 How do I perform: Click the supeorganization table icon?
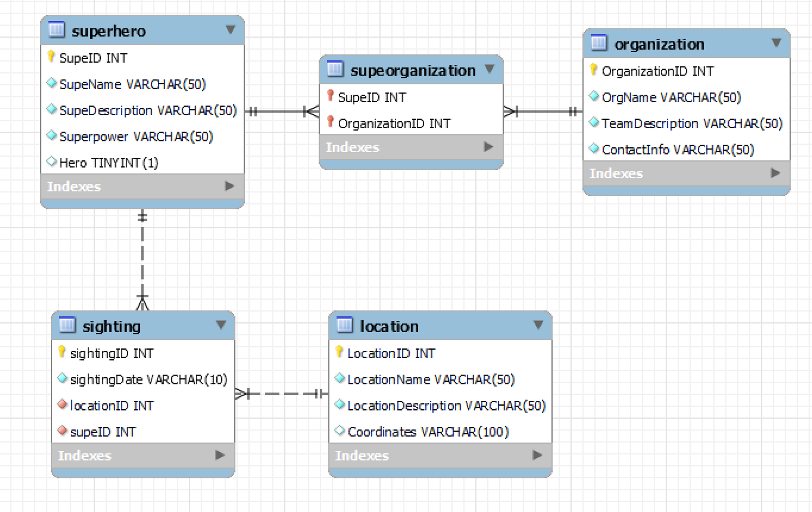[x=335, y=69]
